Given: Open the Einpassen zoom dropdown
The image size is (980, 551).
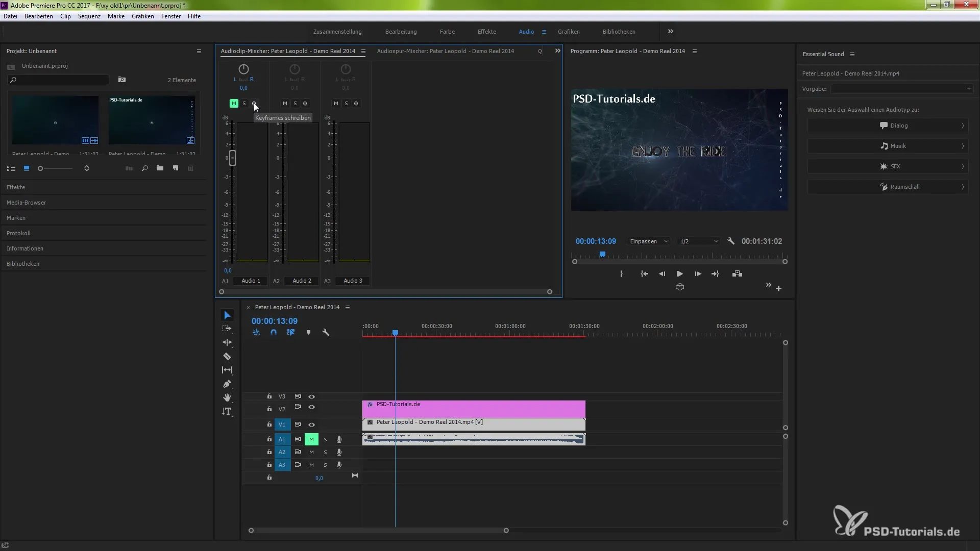Looking at the screenshot, I should pyautogui.click(x=649, y=241).
